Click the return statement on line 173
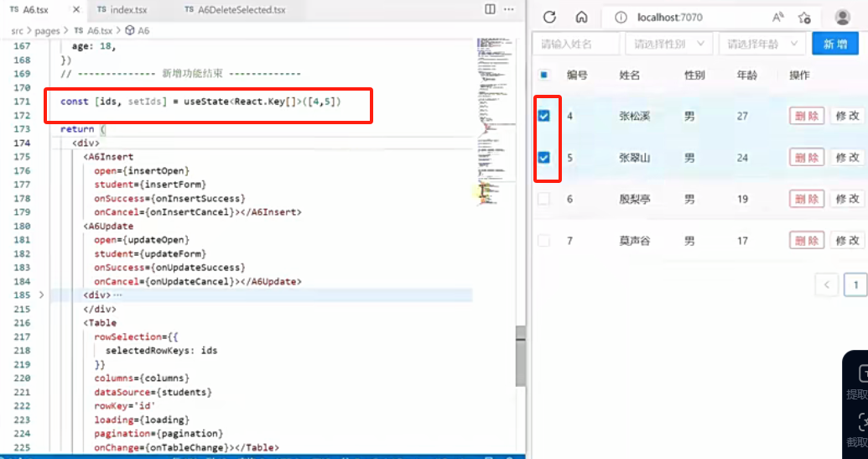Image resolution: width=868 pixels, height=459 pixels. click(x=83, y=129)
